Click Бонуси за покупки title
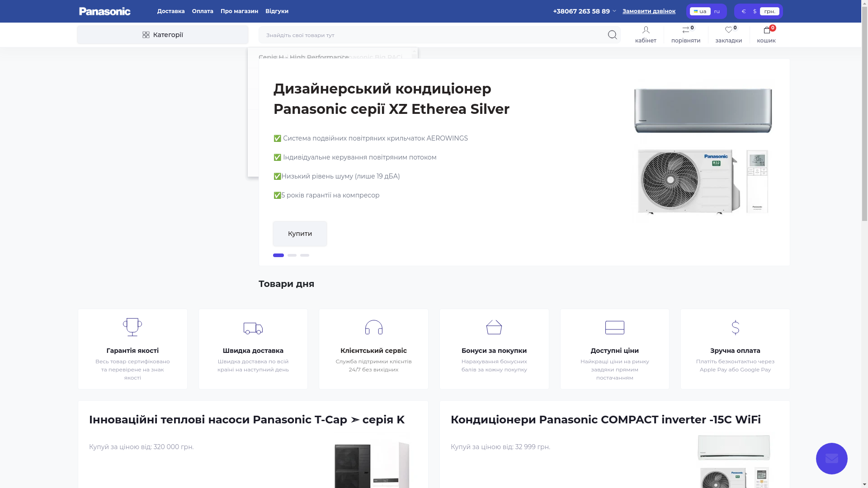Viewport: 868px width, 488px height. 494,351
